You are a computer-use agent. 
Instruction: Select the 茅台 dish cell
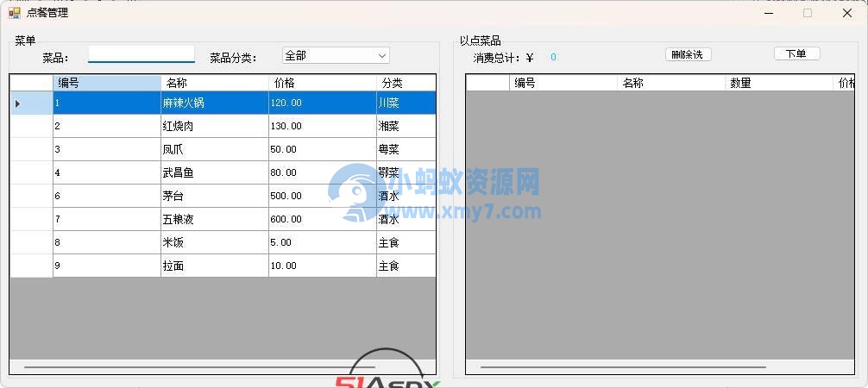(x=215, y=196)
